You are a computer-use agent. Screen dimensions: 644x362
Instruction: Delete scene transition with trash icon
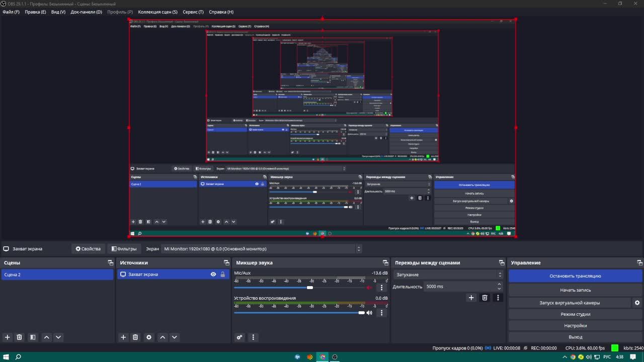pyautogui.click(x=485, y=298)
